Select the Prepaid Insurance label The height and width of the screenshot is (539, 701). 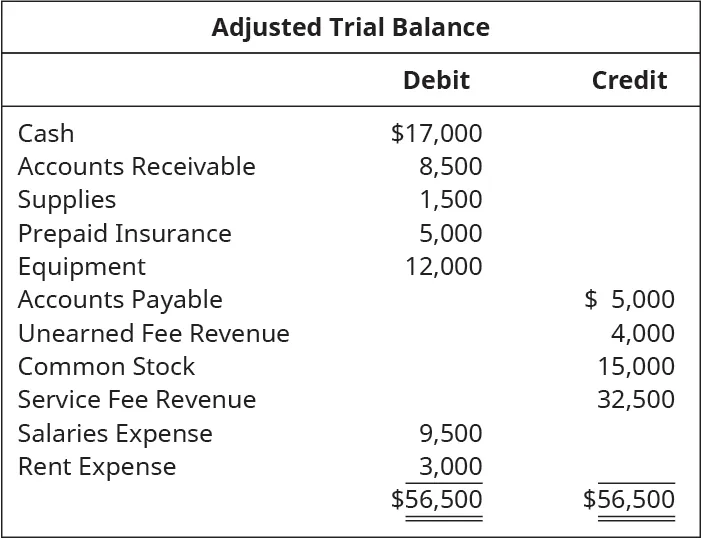(124, 233)
